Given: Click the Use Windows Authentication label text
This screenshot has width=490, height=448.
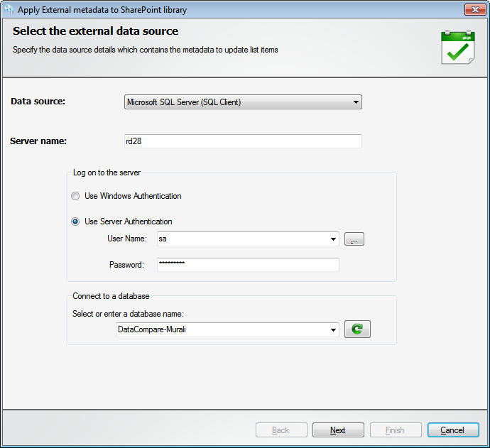Looking at the screenshot, I should tap(133, 196).
